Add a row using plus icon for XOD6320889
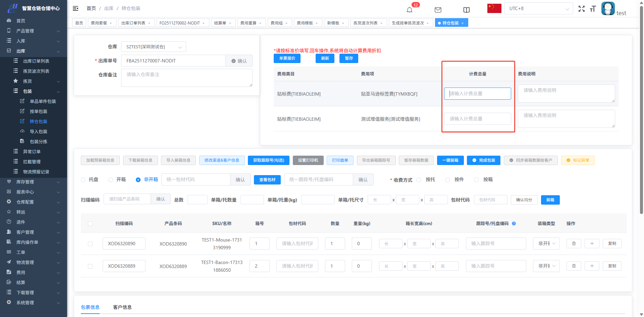The image size is (644, 317). pos(592,266)
